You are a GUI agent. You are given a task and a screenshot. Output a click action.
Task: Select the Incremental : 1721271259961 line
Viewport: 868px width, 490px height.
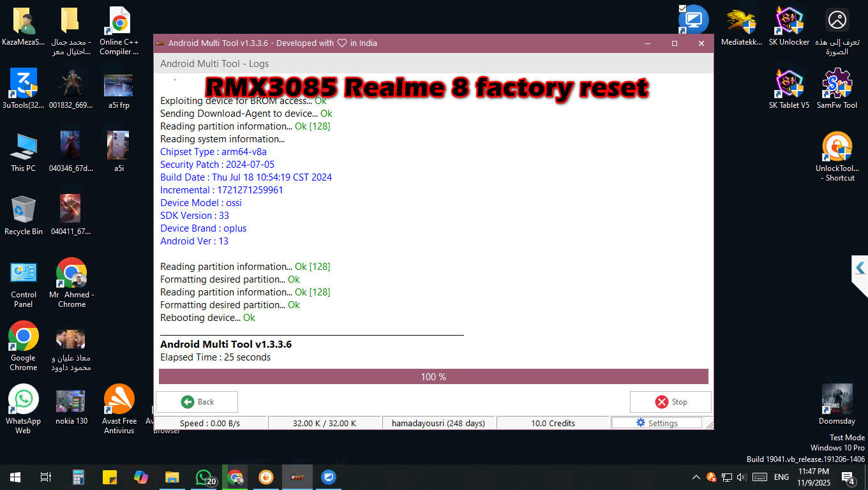click(x=221, y=190)
